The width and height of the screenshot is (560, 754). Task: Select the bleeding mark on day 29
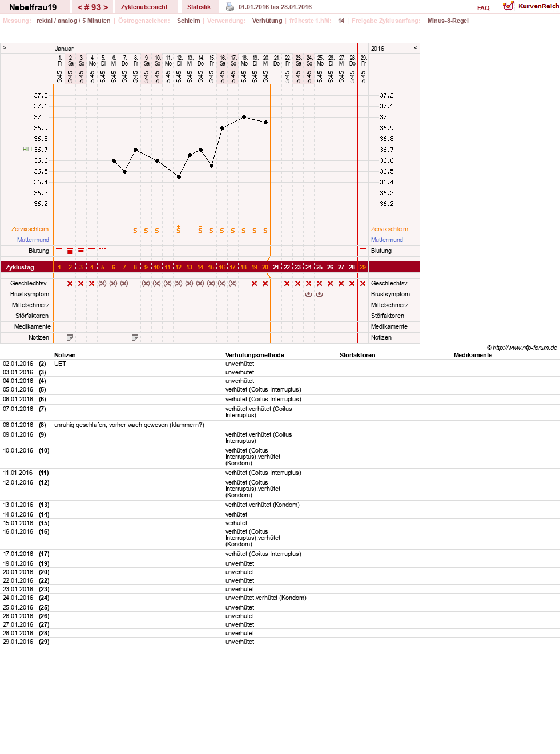[363, 249]
